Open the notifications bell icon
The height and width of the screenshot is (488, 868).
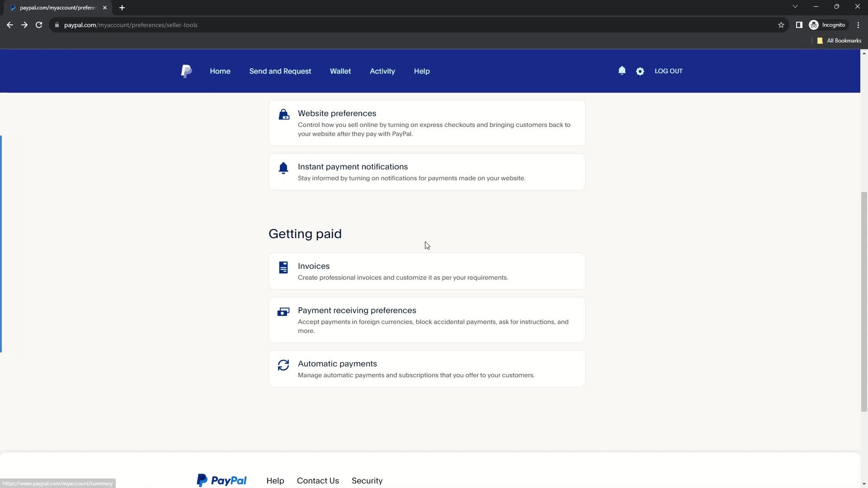(x=622, y=71)
